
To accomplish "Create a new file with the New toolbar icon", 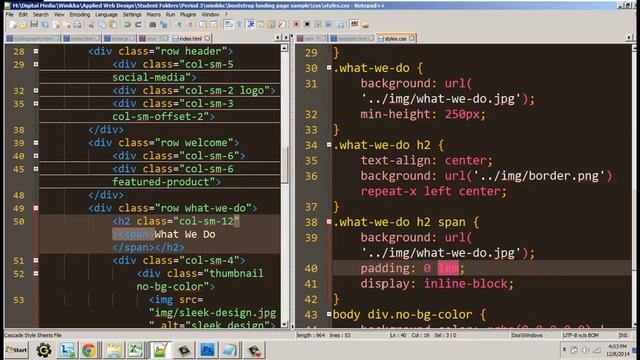I will pos(13,24).
